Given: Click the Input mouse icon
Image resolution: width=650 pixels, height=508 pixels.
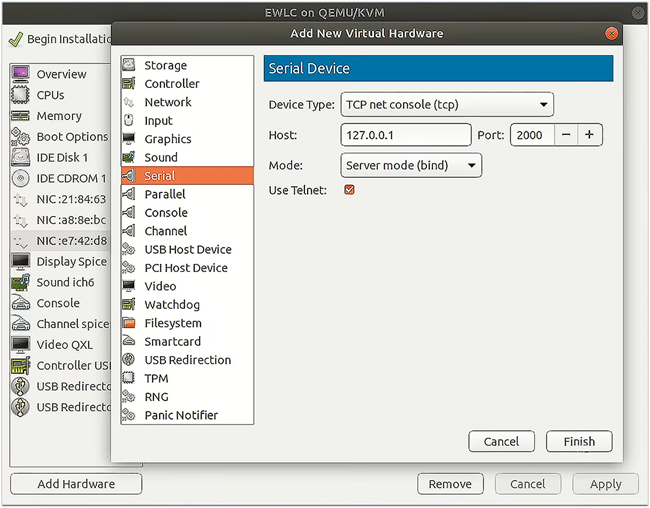Looking at the screenshot, I should [x=129, y=120].
